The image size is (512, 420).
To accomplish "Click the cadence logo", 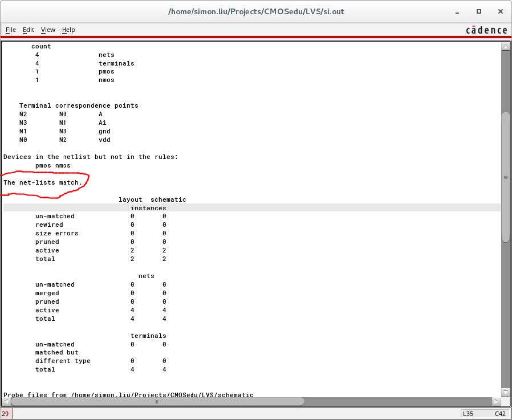I will point(486,30).
